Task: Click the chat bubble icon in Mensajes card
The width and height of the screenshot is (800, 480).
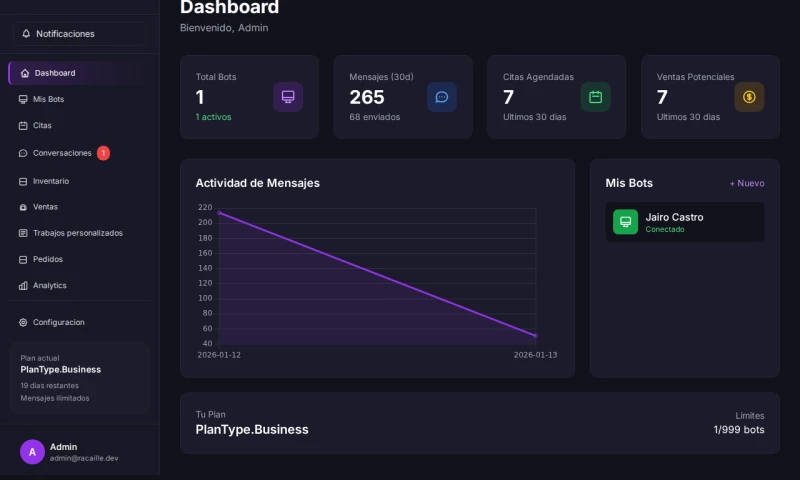Action: click(x=442, y=97)
